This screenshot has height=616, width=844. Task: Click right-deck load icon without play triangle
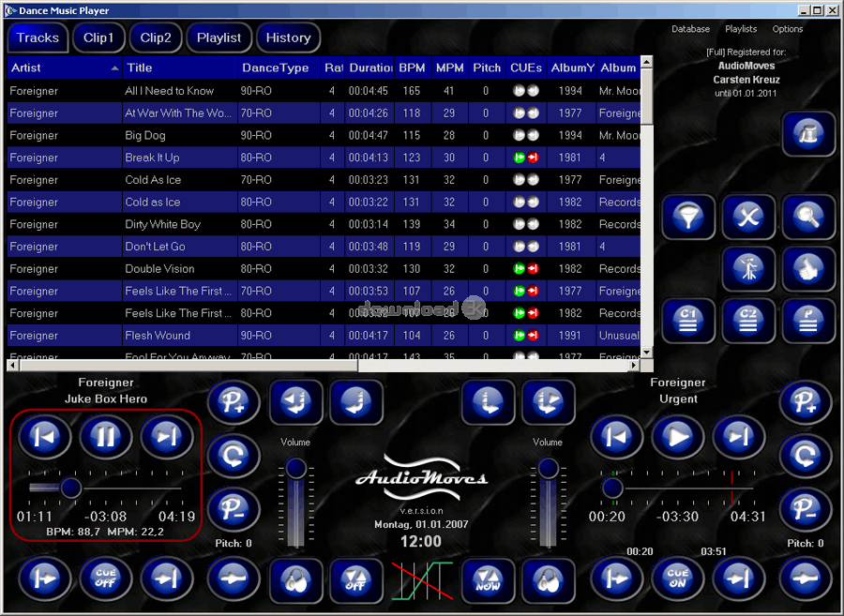coord(488,402)
